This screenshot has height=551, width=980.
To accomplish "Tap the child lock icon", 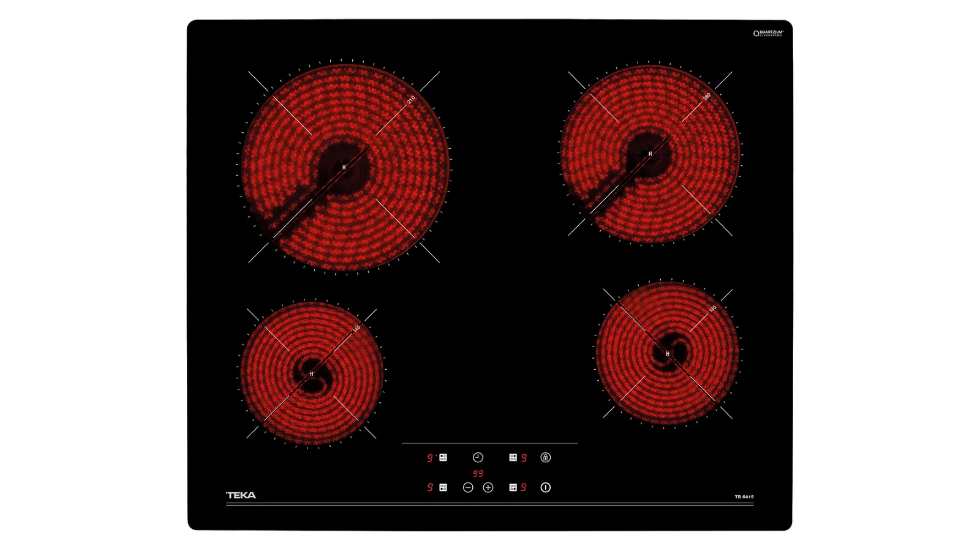I will coord(546,457).
